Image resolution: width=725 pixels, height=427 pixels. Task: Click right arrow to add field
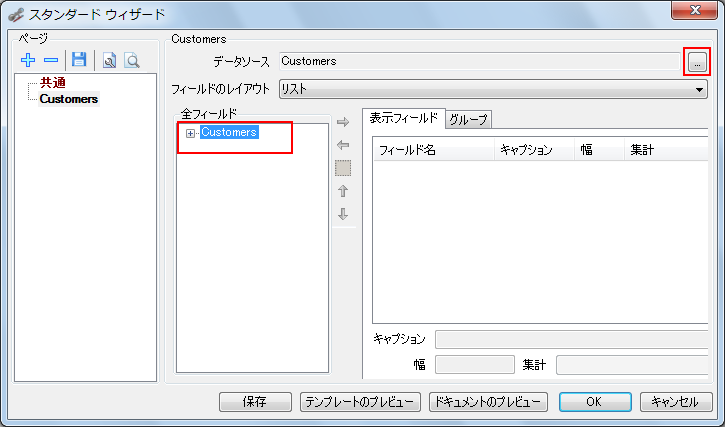343,122
